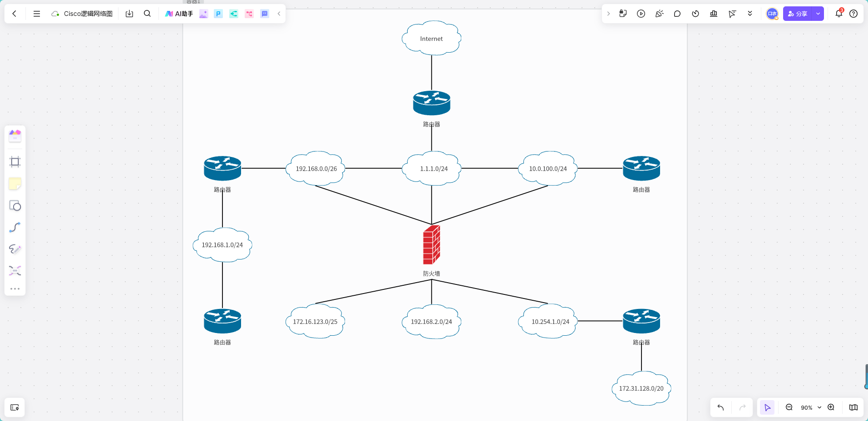The width and height of the screenshot is (868, 421).
Task: Select the connector line tool
Action: 15,227
